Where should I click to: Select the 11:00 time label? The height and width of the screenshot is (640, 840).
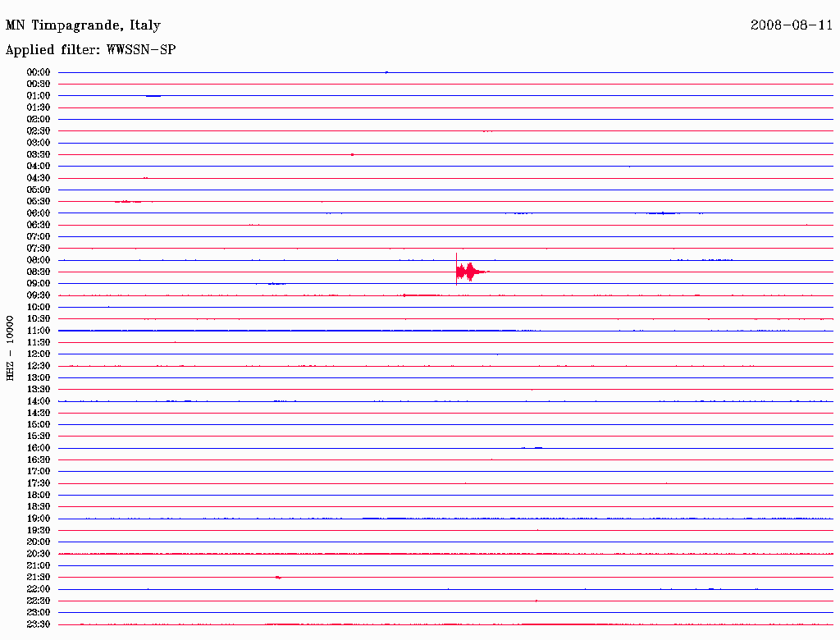39,330
